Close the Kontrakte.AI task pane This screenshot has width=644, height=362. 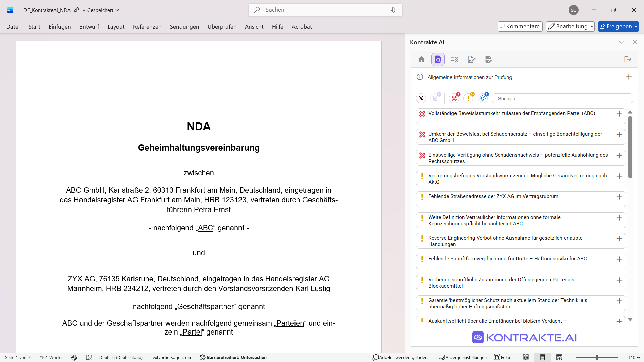click(x=634, y=42)
